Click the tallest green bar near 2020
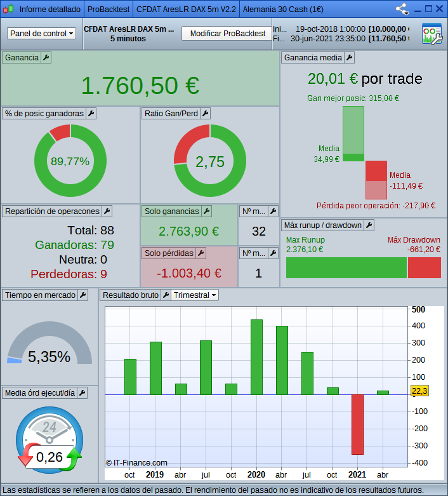The height and width of the screenshot is (496, 448). pos(257,357)
